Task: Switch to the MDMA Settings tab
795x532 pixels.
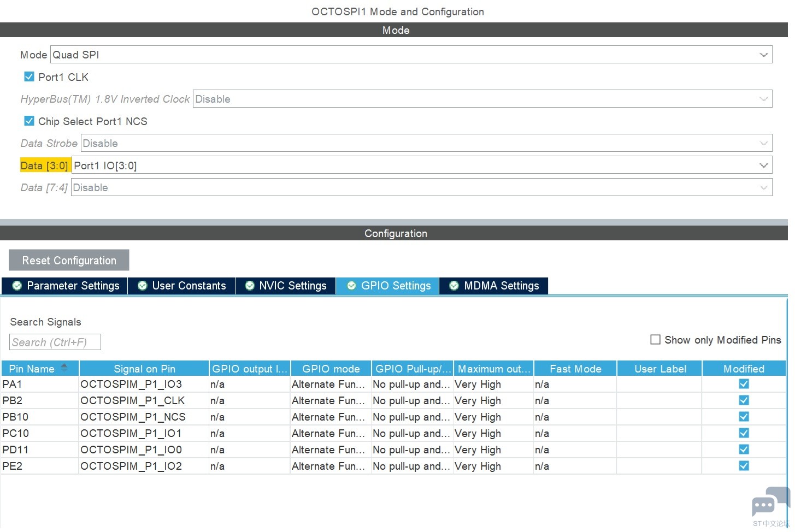Action: click(494, 286)
